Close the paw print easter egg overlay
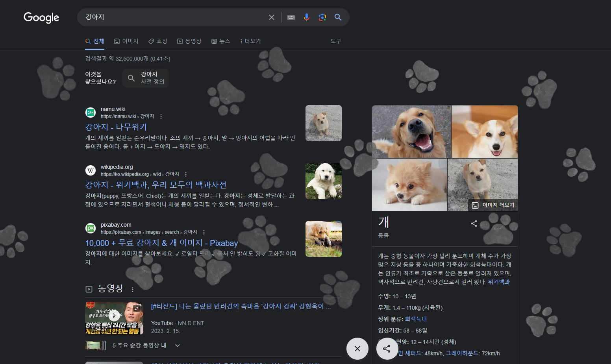Image resolution: width=611 pixels, height=364 pixels. pos(357,349)
